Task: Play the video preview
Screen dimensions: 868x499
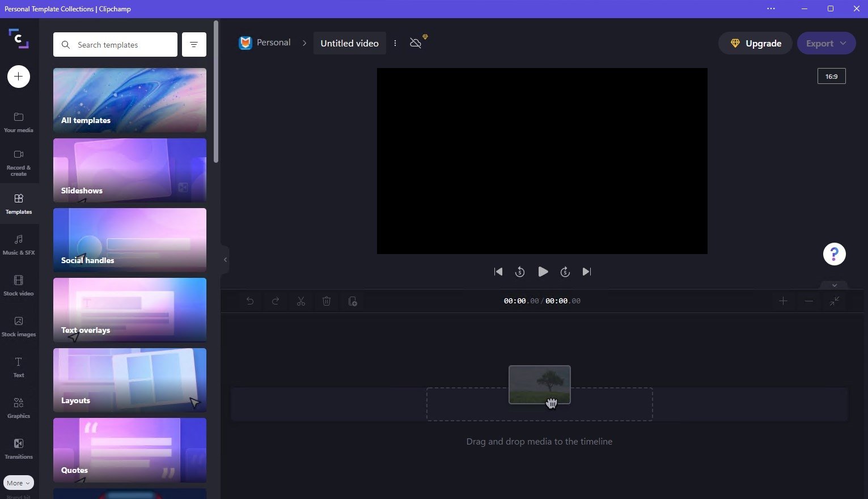Action: (x=543, y=272)
